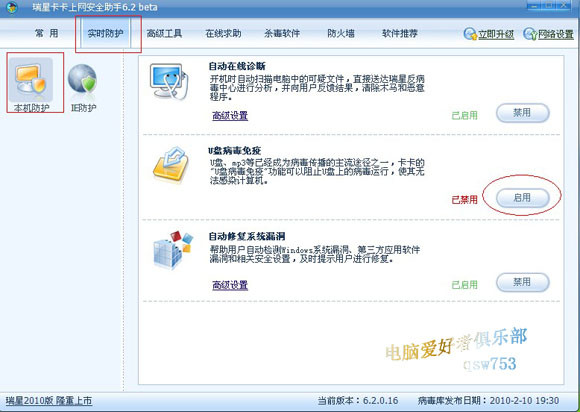Disable 自动在线诊断 with the 禁用 button
The height and width of the screenshot is (412, 580).
522,113
